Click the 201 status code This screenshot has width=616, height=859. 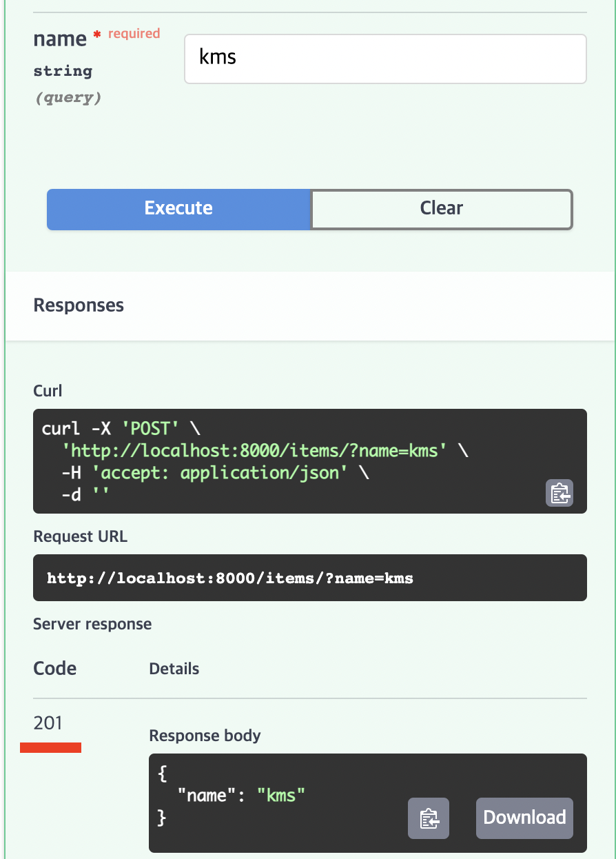pyautogui.click(x=48, y=723)
